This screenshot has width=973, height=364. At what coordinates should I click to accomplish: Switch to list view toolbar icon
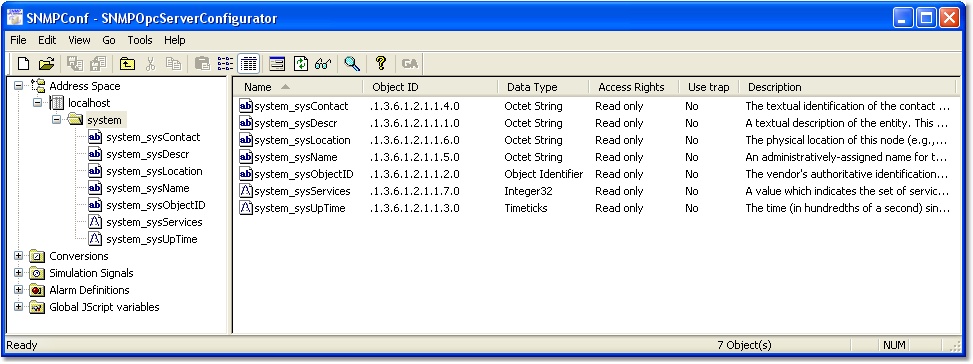[225, 63]
